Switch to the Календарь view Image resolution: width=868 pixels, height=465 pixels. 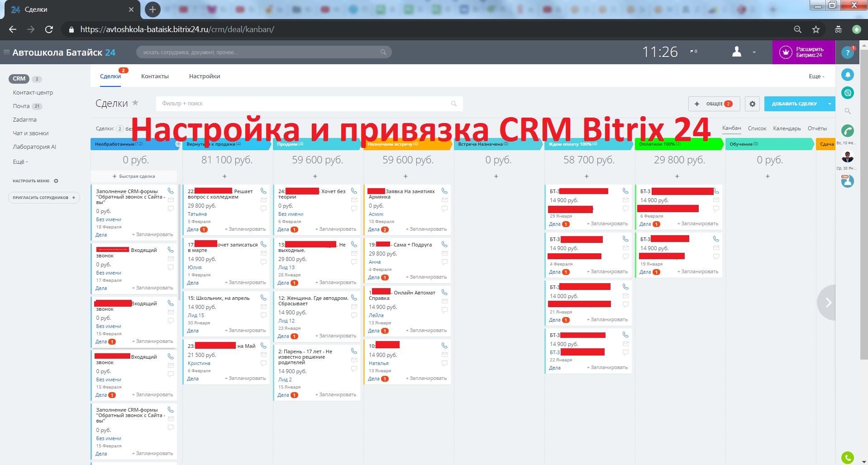pos(787,128)
